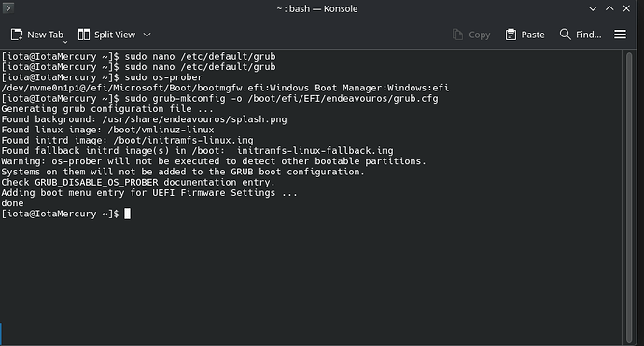Click "Generating grub configuration file ..." line
The height and width of the screenshot is (346, 644).
click(x=107, y=109)
